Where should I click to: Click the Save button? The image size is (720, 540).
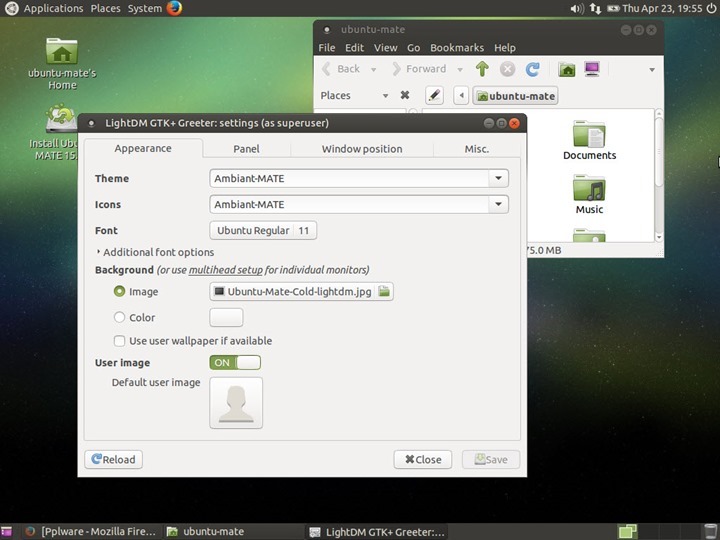(491, 459)
